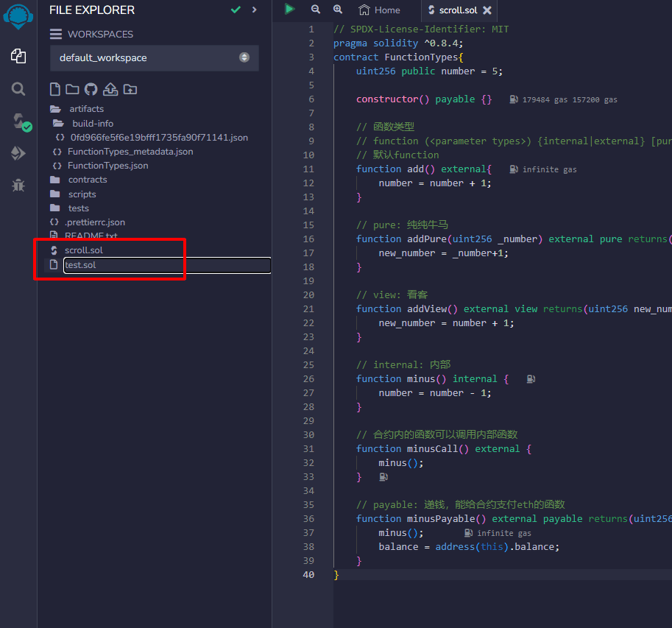Open the Search in files icon
Viewport: 672px width, 628px height.
pyautogui.click(x=18, y=89)
